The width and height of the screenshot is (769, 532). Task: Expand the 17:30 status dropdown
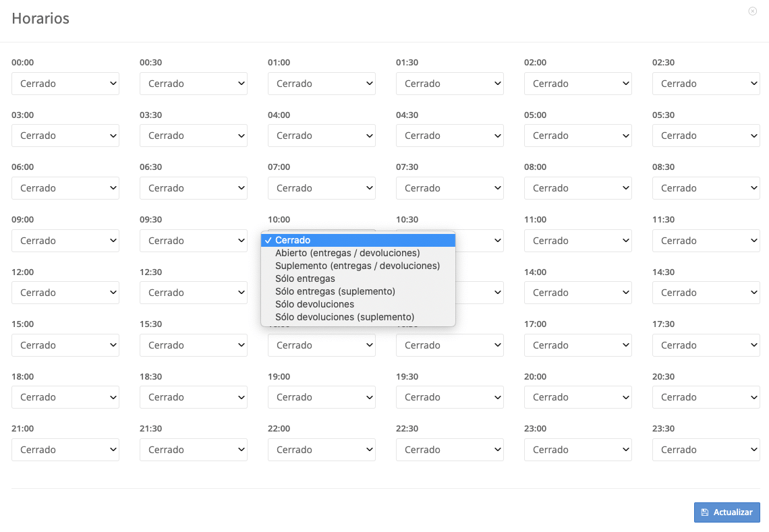click(x=706, y=345)
